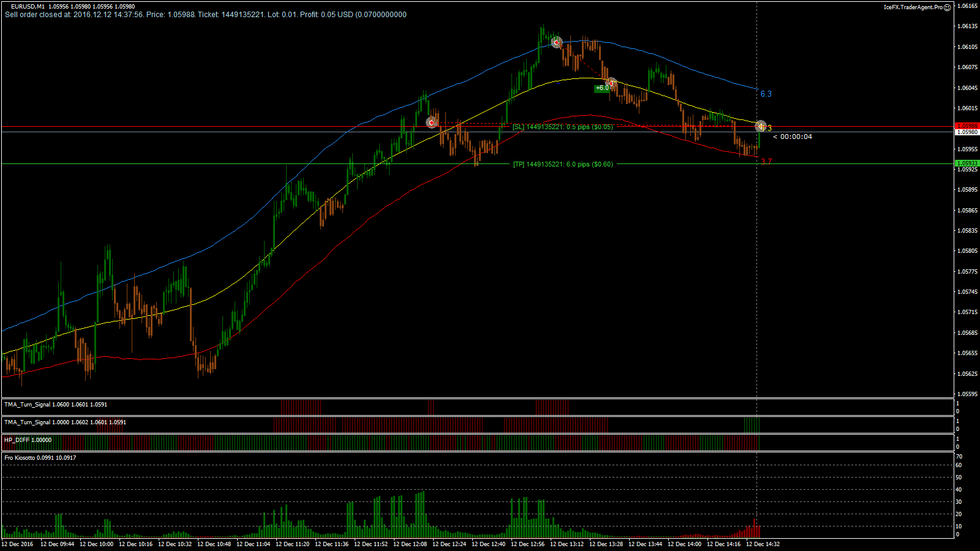The image size is (980, 551).
Task: Select the sell entry arrow on the SL line
Action: pos(432,122)
